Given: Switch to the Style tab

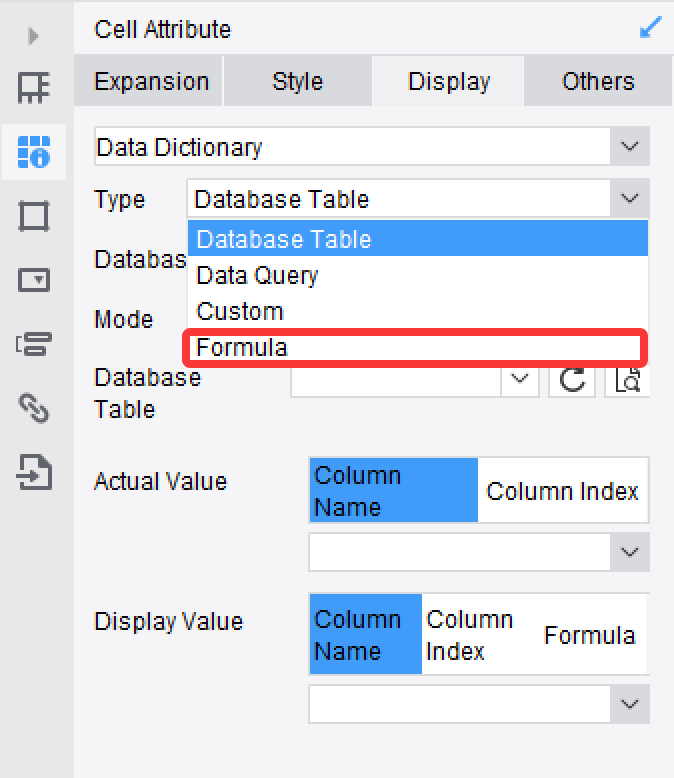Looking at the screenshot, I should click(298, 81).
